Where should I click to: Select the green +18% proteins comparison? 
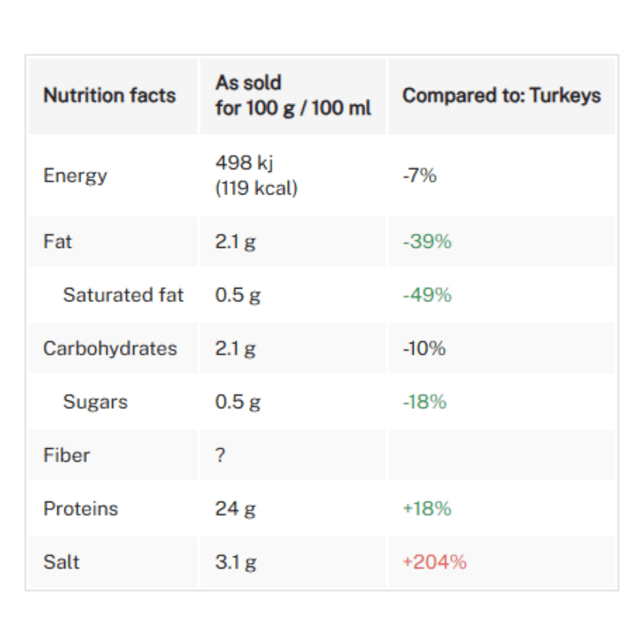point(427,509)
